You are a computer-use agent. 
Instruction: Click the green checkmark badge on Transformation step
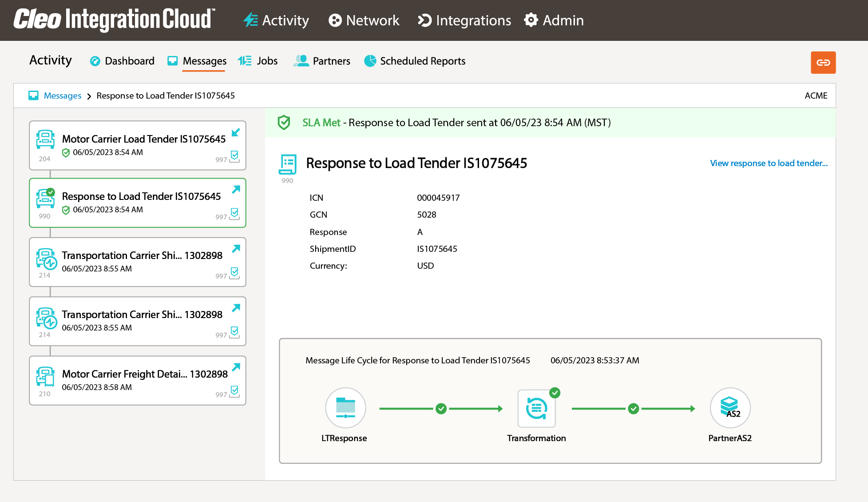555,393
